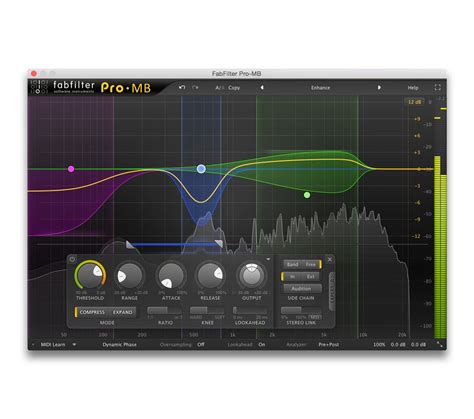The image size is (474, 419).
Task: Change the Oversampling Off setting
Action: click(201, 344)
